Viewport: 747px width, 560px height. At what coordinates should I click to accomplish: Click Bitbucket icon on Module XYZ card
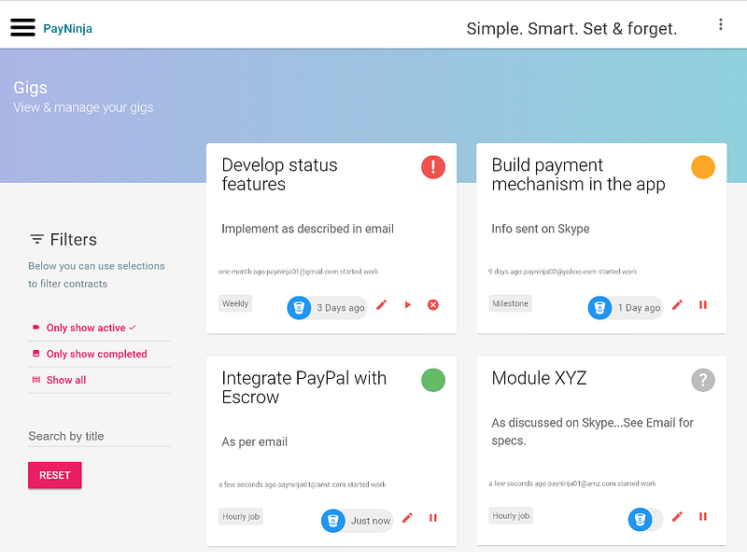click(x=640, y=519)
